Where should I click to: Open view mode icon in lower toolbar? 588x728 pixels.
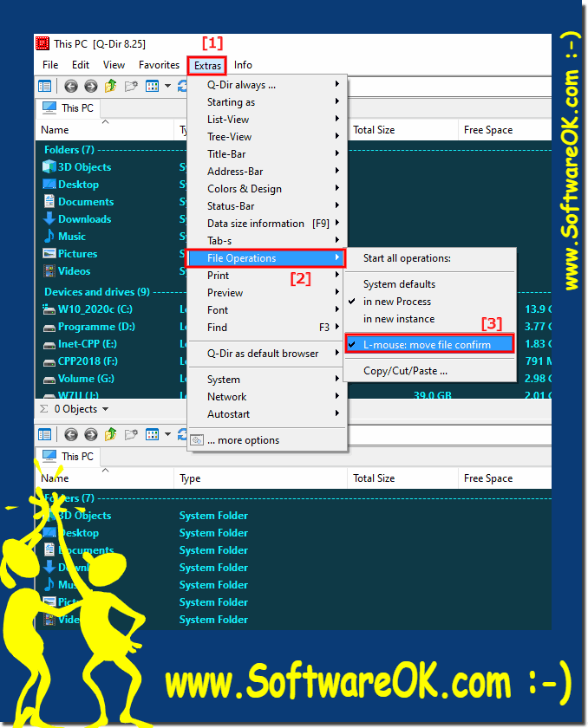152,434
